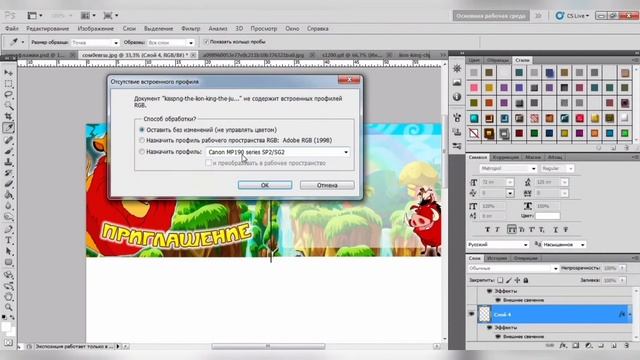The width and height of the screenshot is (640, 360).
Task: Select the Lasso tool
Action: pos(8,95)
